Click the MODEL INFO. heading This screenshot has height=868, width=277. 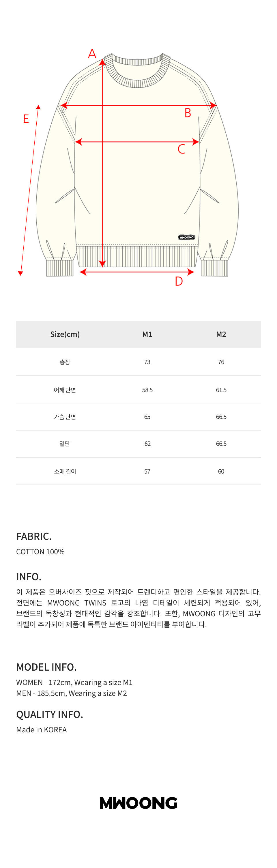click(x=46, y=667)
